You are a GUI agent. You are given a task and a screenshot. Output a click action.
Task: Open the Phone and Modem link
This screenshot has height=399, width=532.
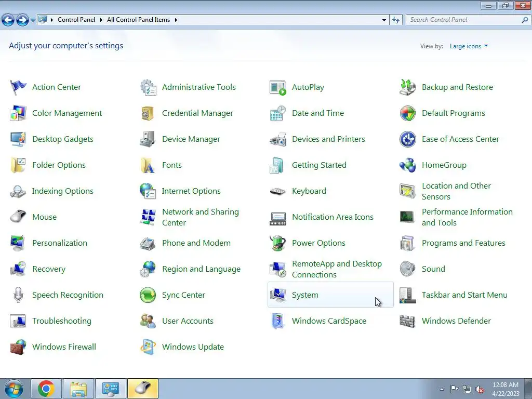pyautogui.click(x=196, y=243)
